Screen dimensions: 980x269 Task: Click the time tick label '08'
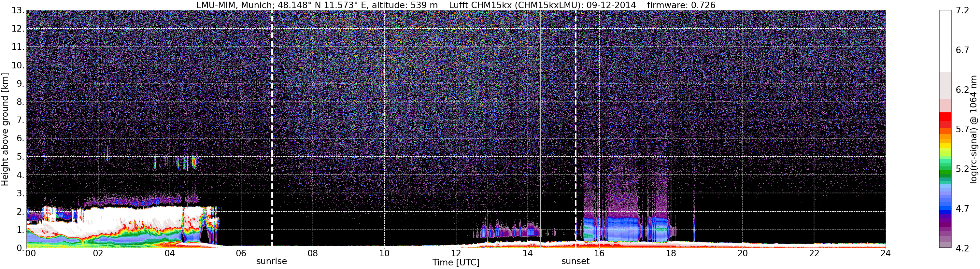[313, 253]
